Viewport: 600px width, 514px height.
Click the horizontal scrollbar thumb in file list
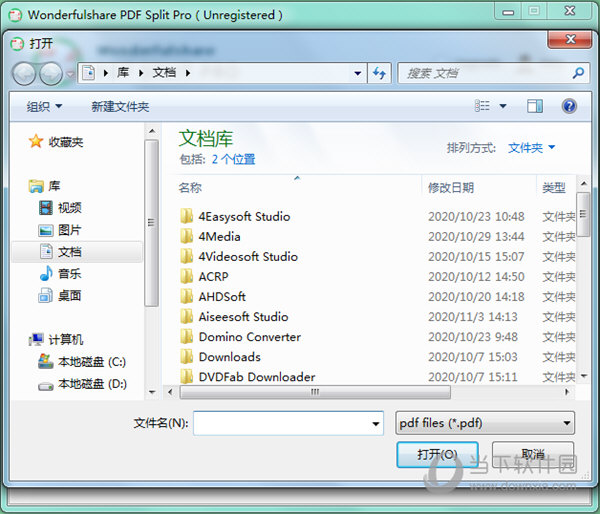(315, 392)
